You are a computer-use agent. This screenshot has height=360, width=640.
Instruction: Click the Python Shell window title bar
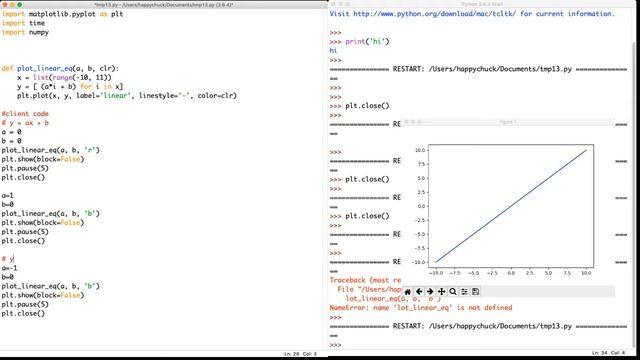482,4
